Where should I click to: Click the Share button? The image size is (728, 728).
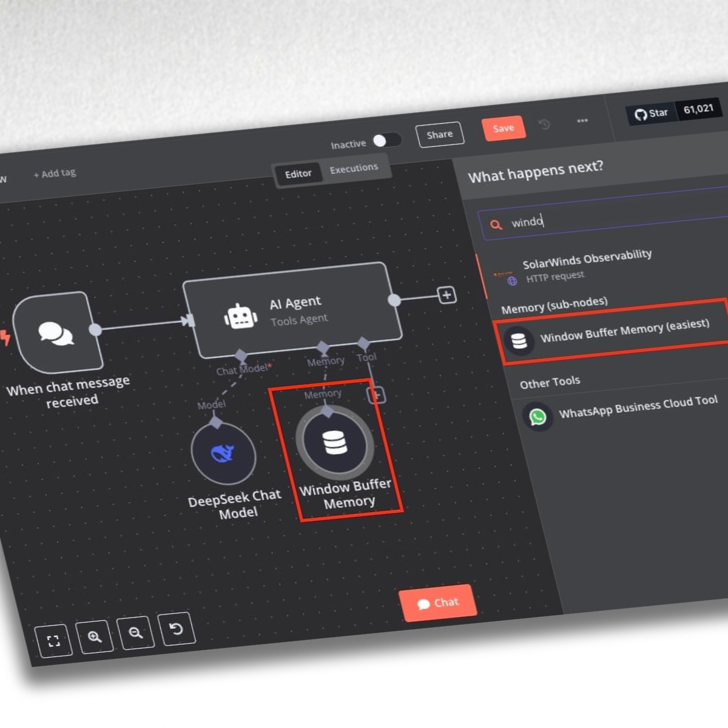click(440, 135)
